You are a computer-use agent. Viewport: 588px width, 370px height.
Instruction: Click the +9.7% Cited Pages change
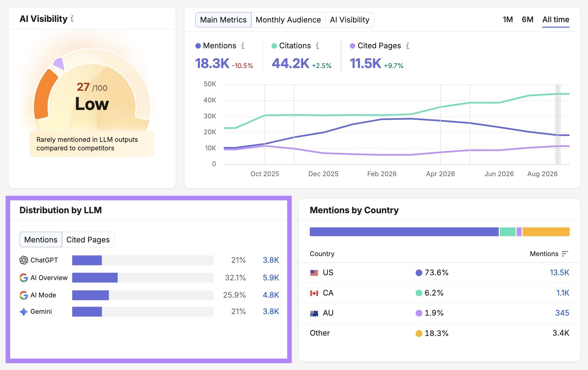394,66
